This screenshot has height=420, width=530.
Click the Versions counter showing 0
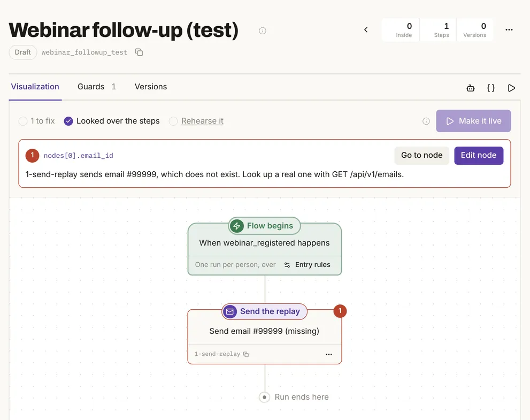point(474,30)
